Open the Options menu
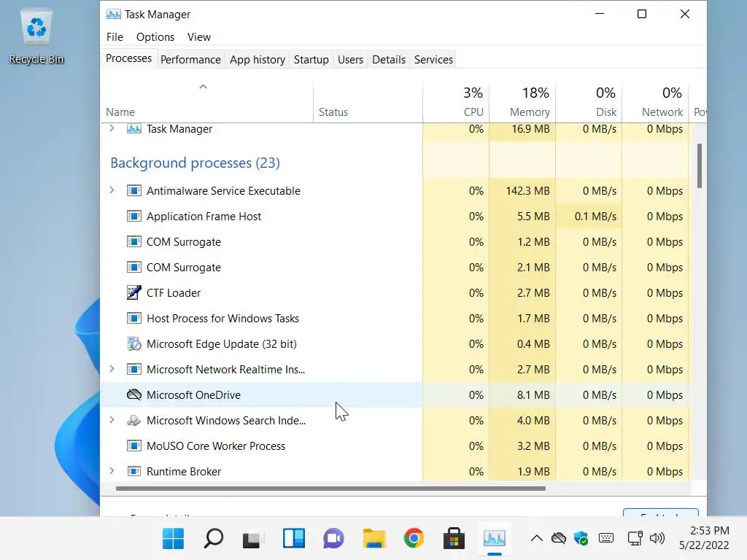This screenshot has height=560, width=747. 155,37
